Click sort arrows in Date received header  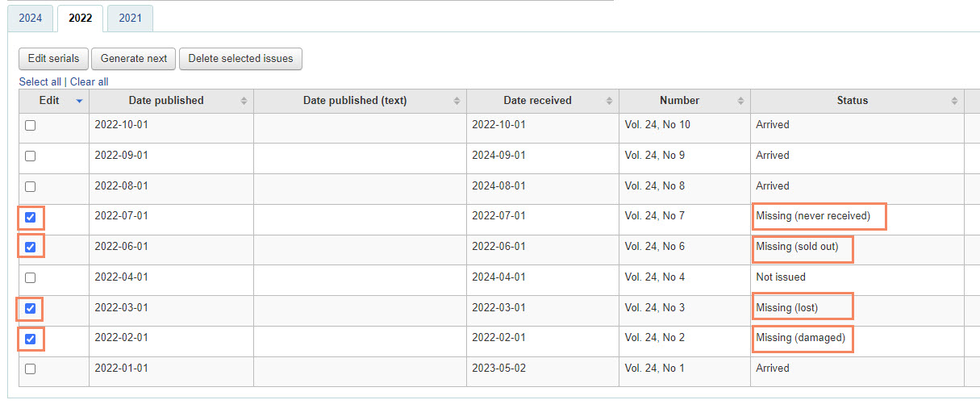pyautogui.click(x=610, y=101)
